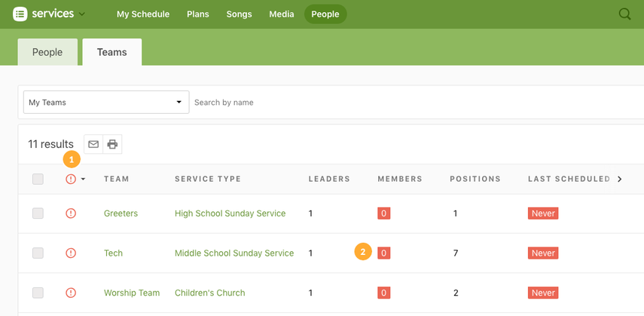Sort by the TEAM column header
The width and height of the screenshot is (644, 316).
pos(116,179)
